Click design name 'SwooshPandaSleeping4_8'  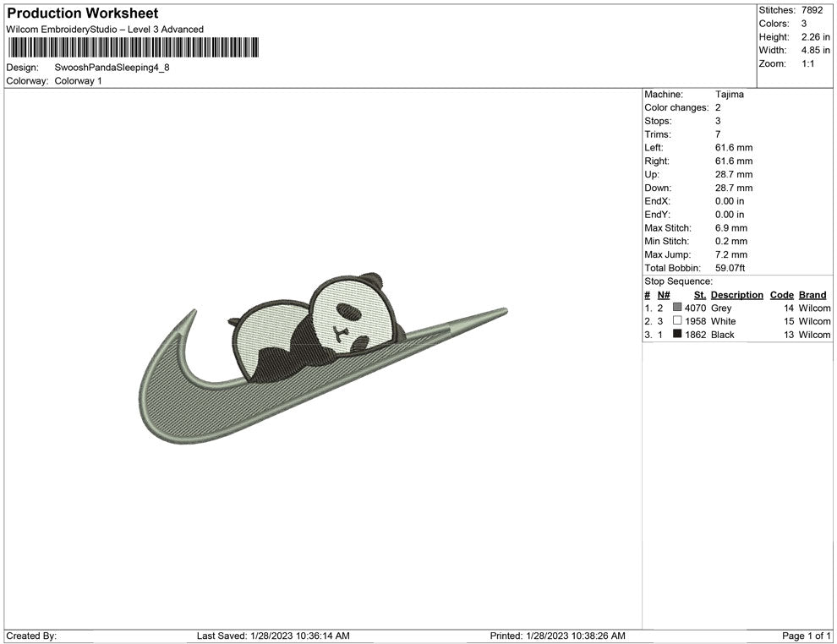[112, 68]
